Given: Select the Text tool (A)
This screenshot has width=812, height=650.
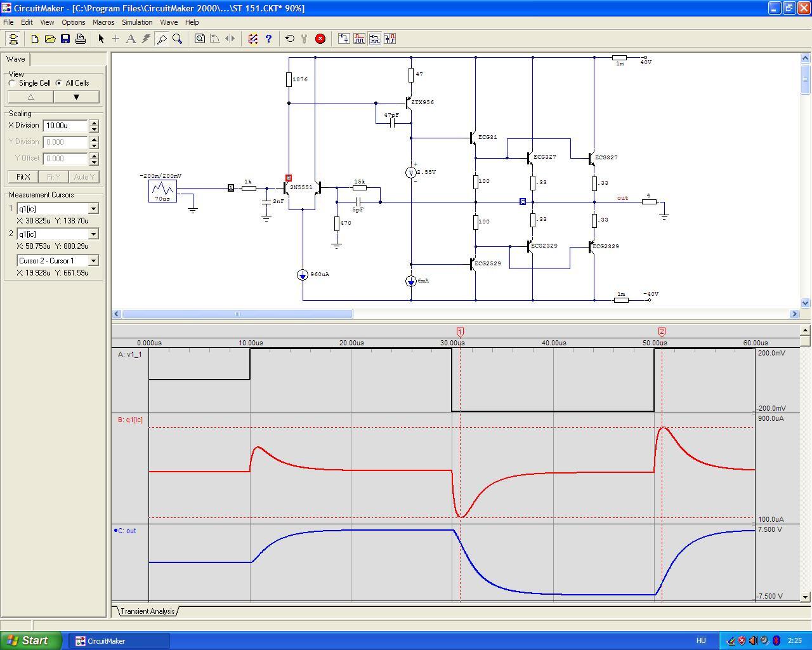Looking at the screenshot, I should tap(131, 39).
